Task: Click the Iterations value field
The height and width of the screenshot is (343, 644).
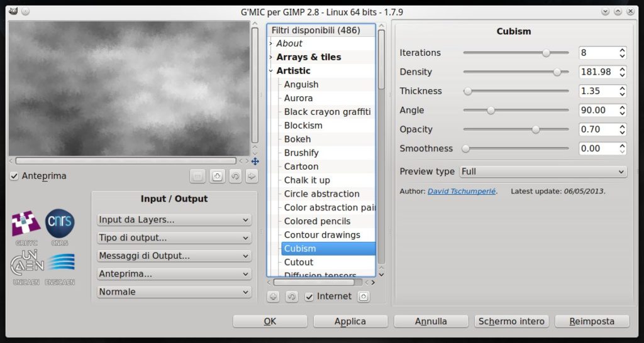Action: (598, 53)
